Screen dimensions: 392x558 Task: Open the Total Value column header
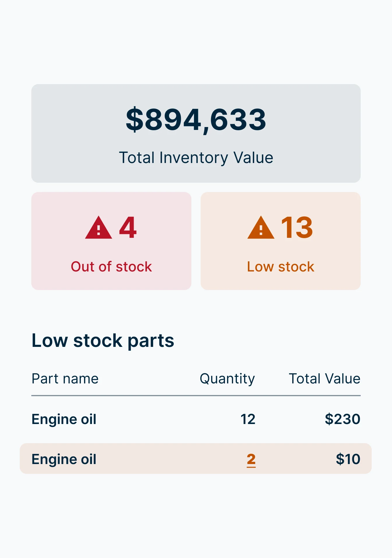(x=324, y=378)
